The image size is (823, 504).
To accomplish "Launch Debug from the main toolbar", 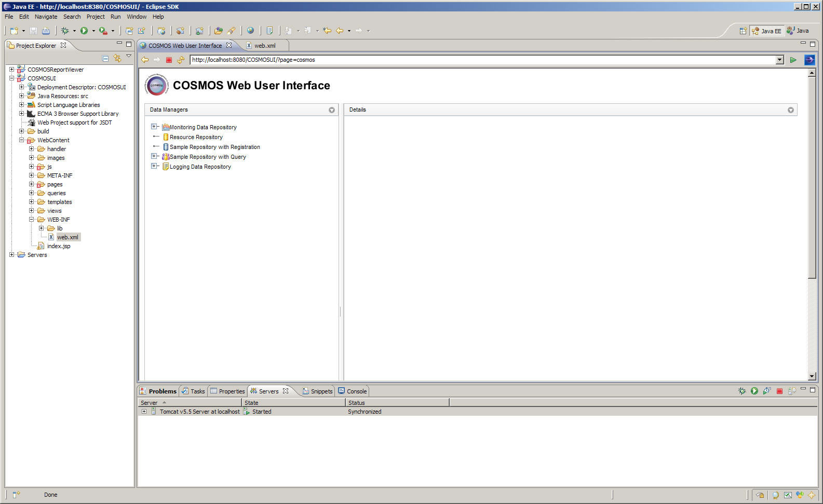I will [x=65, y=31].
